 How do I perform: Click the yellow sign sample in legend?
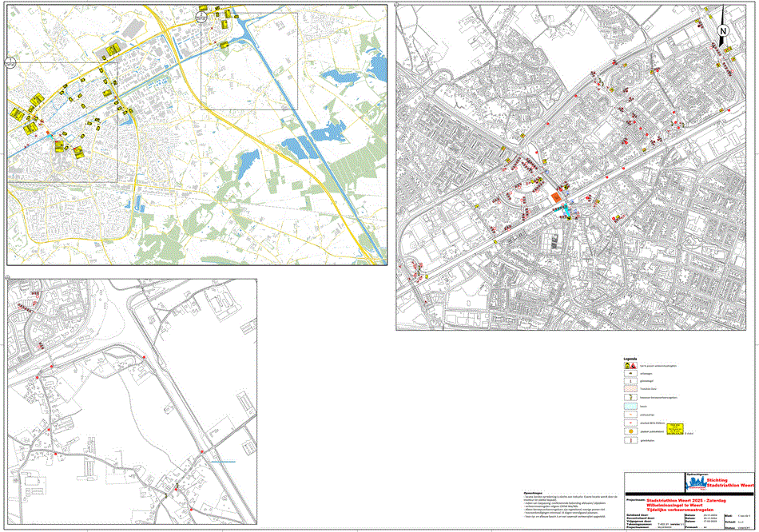coord(676,428)
